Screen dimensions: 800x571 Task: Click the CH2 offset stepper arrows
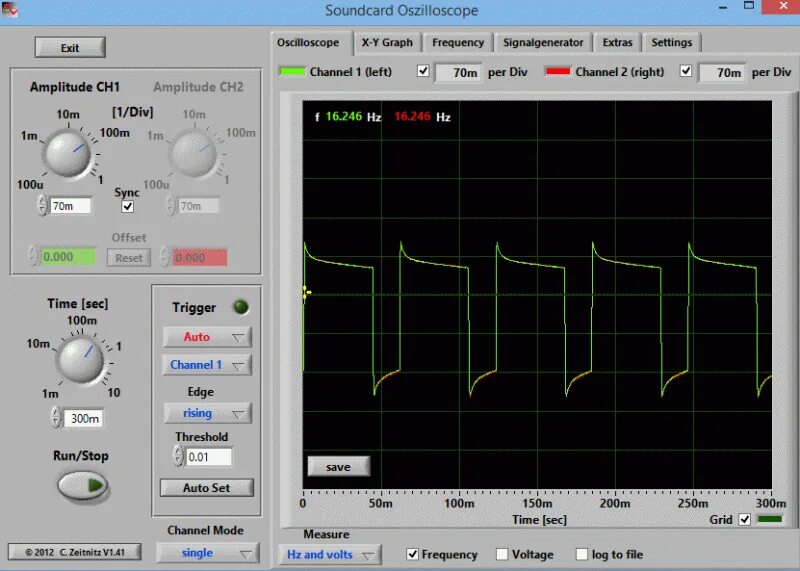point(165,257)
